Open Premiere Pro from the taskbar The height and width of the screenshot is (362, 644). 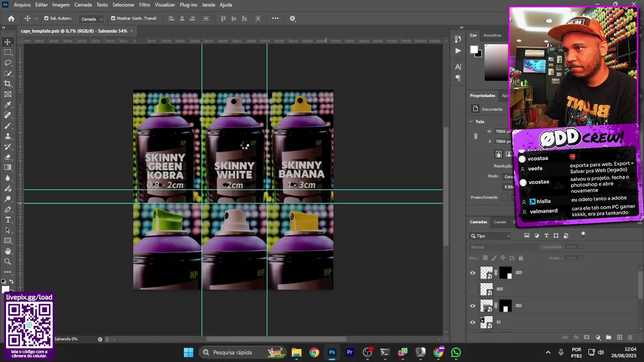tap(350, 352)
